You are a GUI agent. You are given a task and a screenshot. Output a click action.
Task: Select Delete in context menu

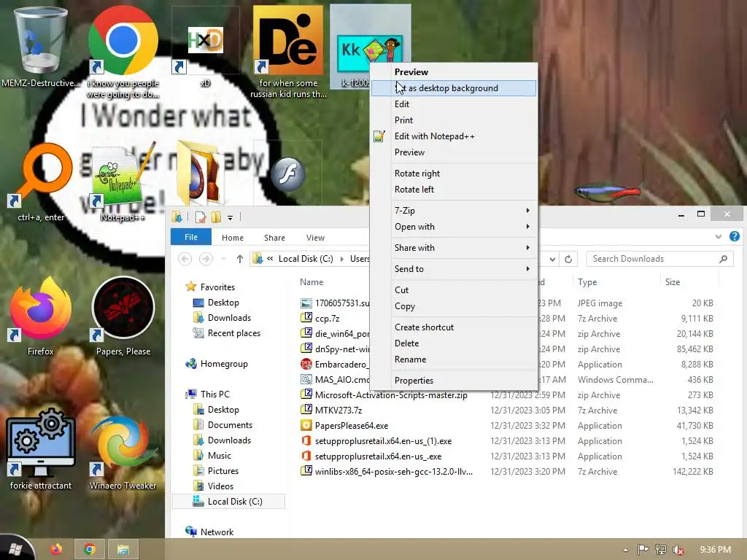(454, 343)
